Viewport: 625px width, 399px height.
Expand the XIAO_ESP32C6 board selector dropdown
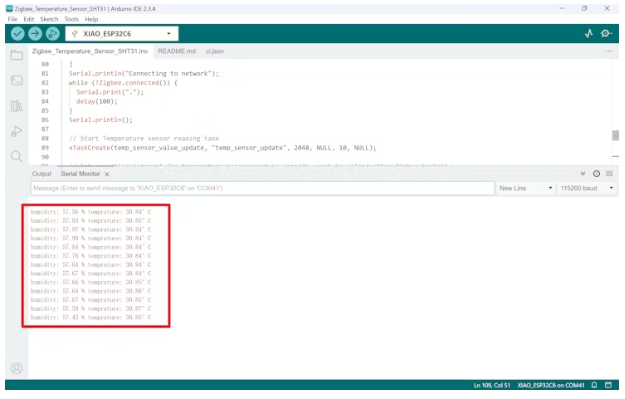tap(122, 34)
